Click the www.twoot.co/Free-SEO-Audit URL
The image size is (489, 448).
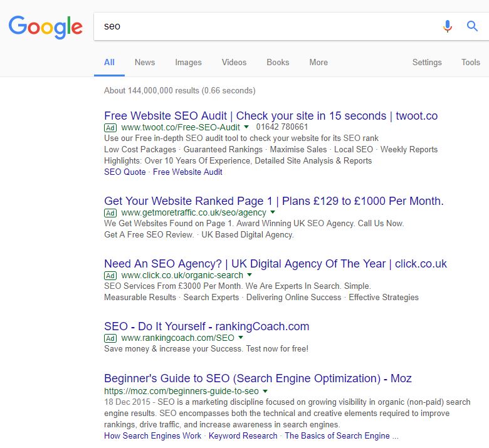[181, 127]
